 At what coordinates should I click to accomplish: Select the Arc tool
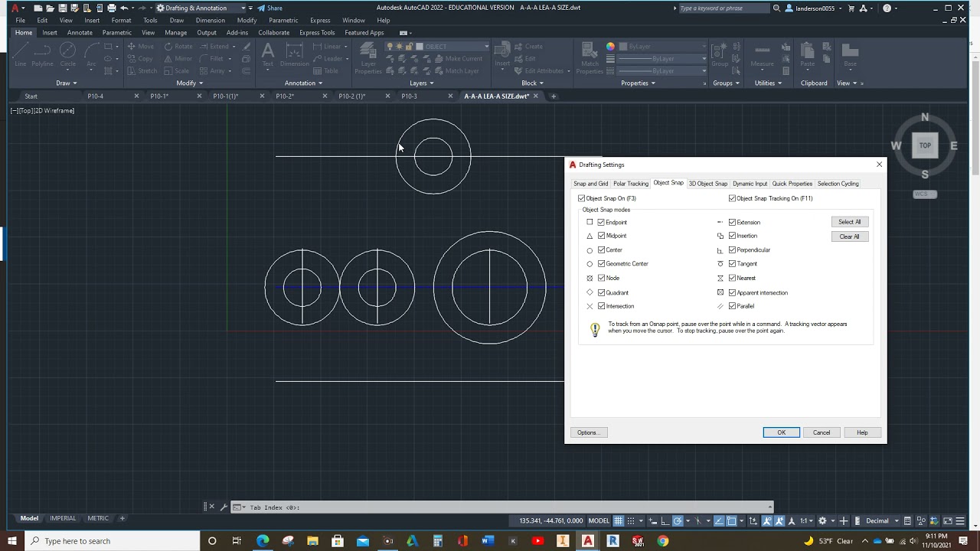click(x=92, y=54)
